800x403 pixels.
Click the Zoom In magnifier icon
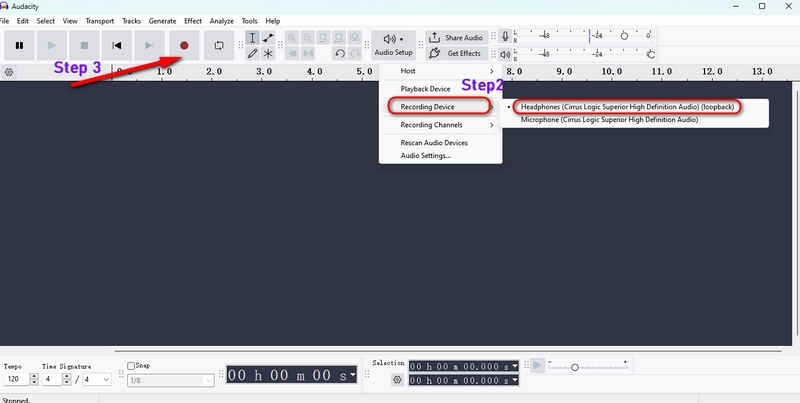pos(292,38)
